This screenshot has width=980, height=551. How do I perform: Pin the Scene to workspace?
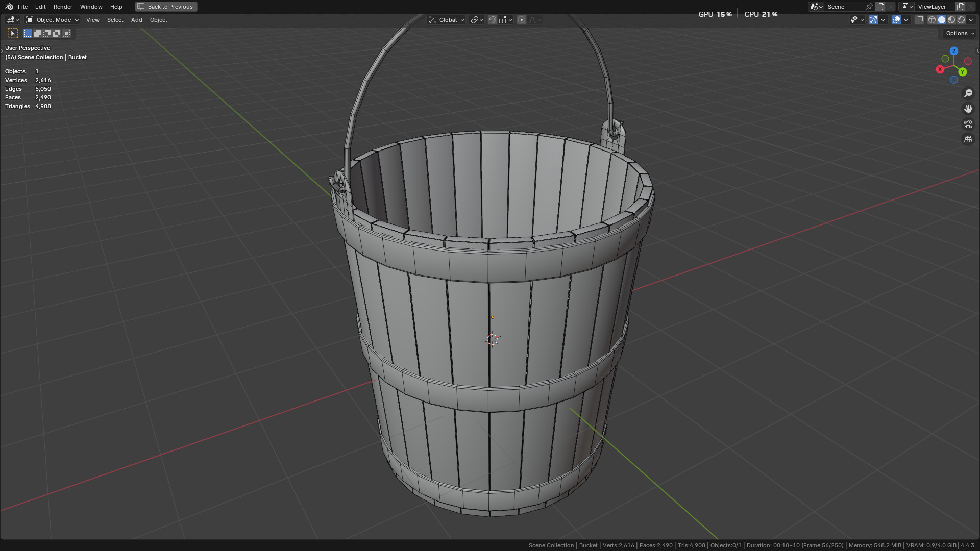pyautogui.click(x=870, y=7)
